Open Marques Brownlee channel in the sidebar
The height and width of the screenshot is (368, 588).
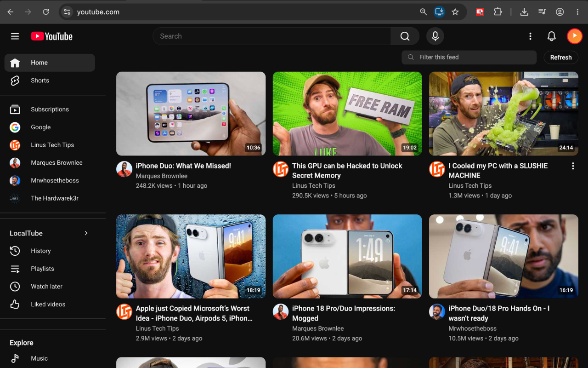click(x=50, y=163)
